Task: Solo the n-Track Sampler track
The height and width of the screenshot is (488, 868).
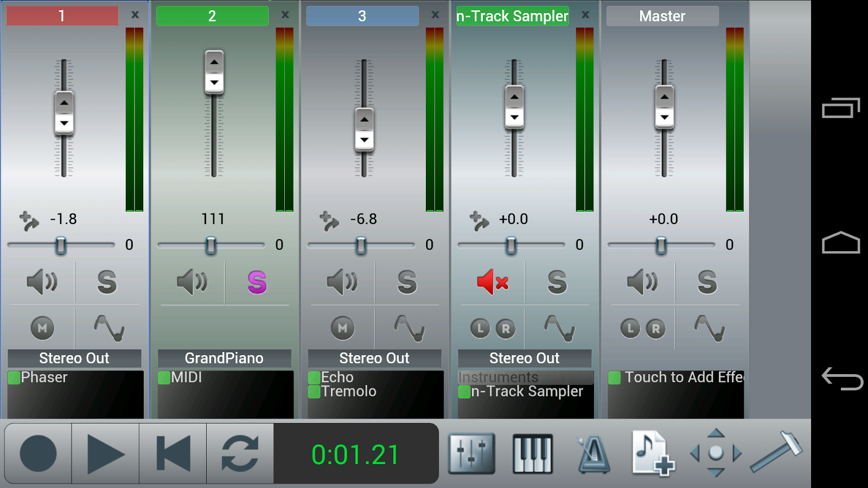Action: coord(557,282)
